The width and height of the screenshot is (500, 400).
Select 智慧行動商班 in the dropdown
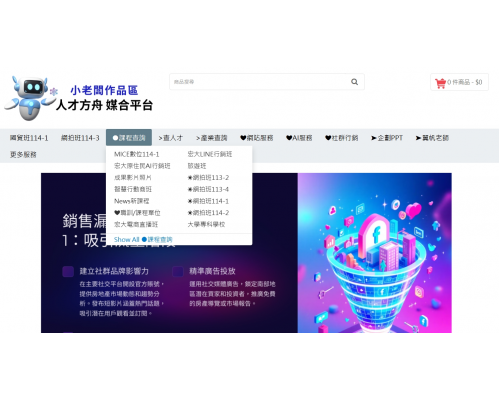tap(133, 189)
